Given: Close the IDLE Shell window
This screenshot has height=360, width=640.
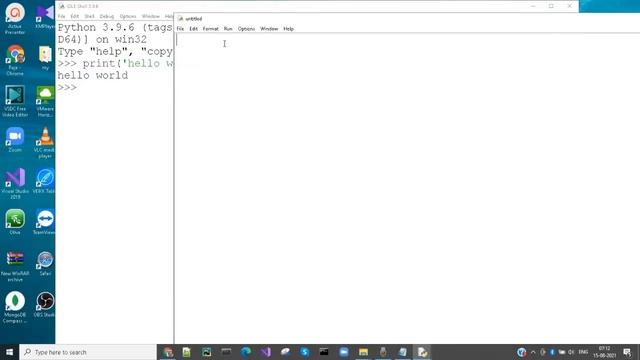Looking at the screenshot, I should pyautogui.click(x=569, y=6).
